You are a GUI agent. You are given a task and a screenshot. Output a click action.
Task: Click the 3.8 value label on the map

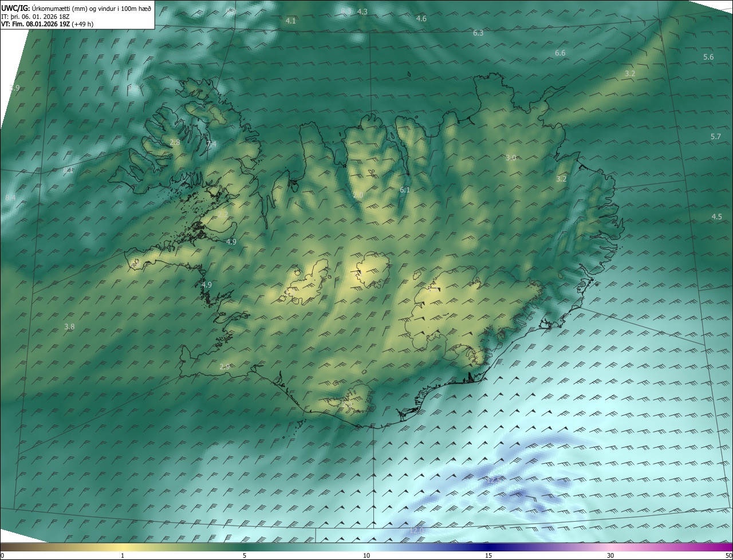(69, 326)
